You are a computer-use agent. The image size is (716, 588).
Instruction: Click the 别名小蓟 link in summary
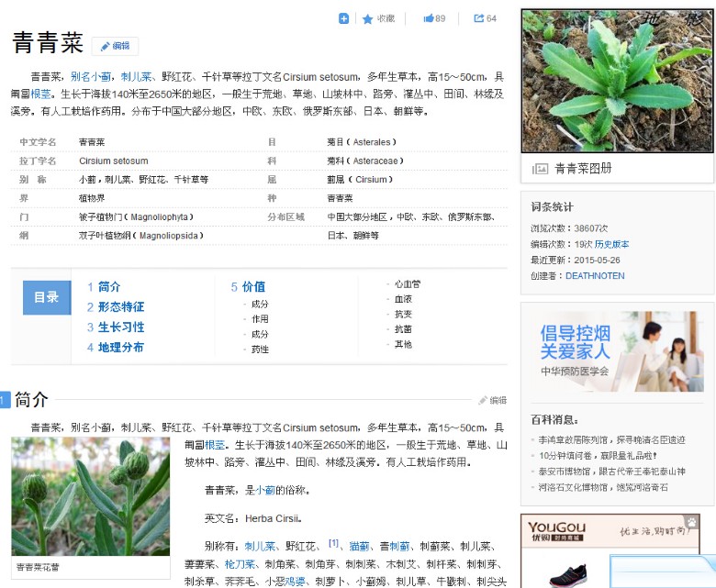(x=91, y=77)
